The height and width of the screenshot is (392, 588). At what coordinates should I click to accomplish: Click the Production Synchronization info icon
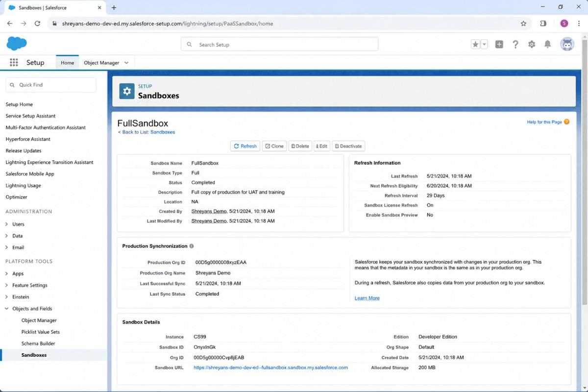(x=192, y=246)
